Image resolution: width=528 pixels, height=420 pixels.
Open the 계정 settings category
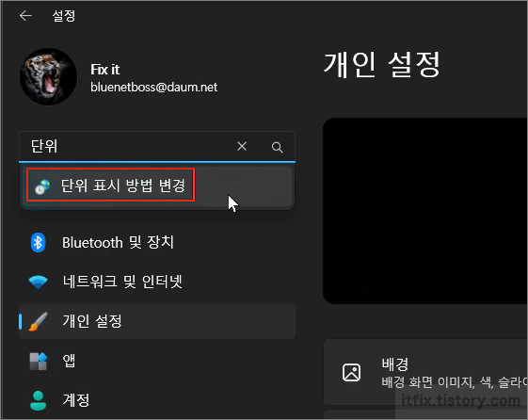point(157,400)
